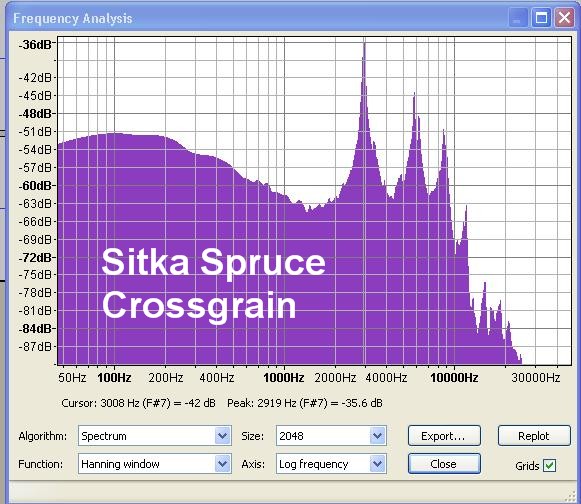
Task: Select the Hanning window function field
Action: pyautogui.click(x=147, y=464)
